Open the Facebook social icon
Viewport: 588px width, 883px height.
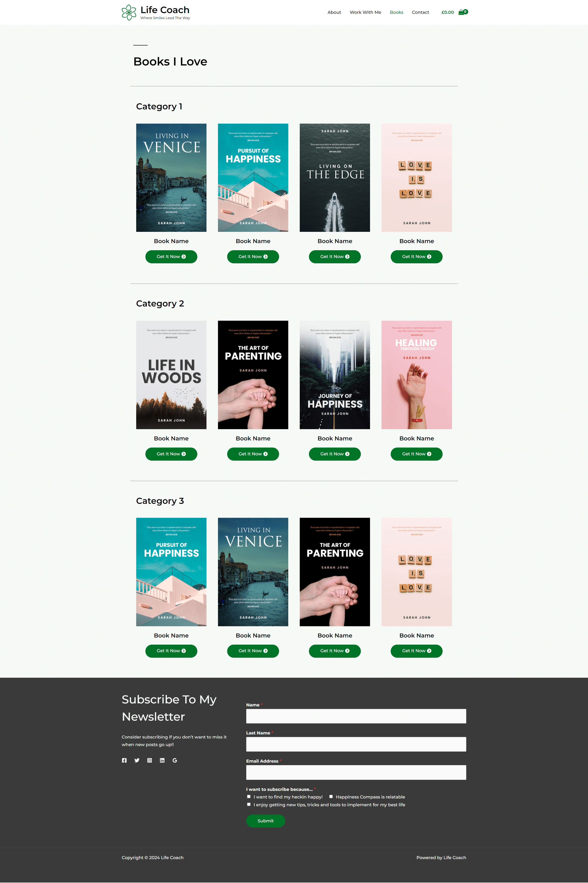click(x=124, y=760)
